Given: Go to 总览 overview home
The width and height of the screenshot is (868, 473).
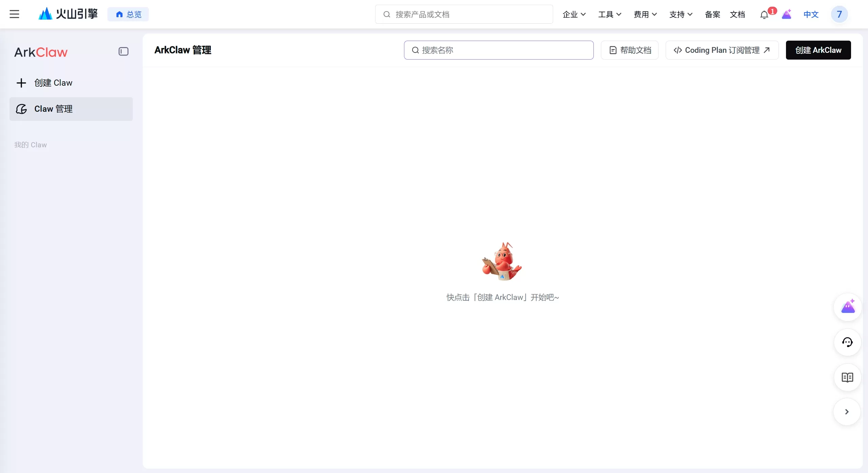Looking at the screenshot, I should click(x=128, y=14).
